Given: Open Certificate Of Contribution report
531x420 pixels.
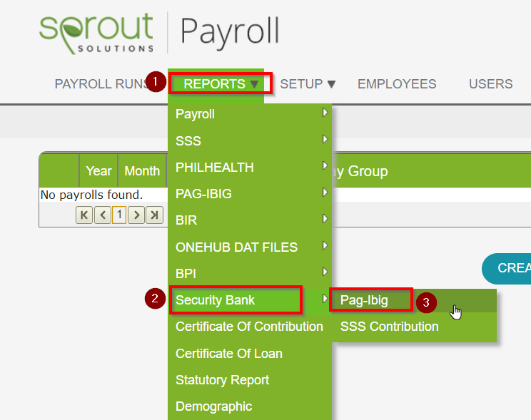Looking at the screenshot, I should point(249,327).
